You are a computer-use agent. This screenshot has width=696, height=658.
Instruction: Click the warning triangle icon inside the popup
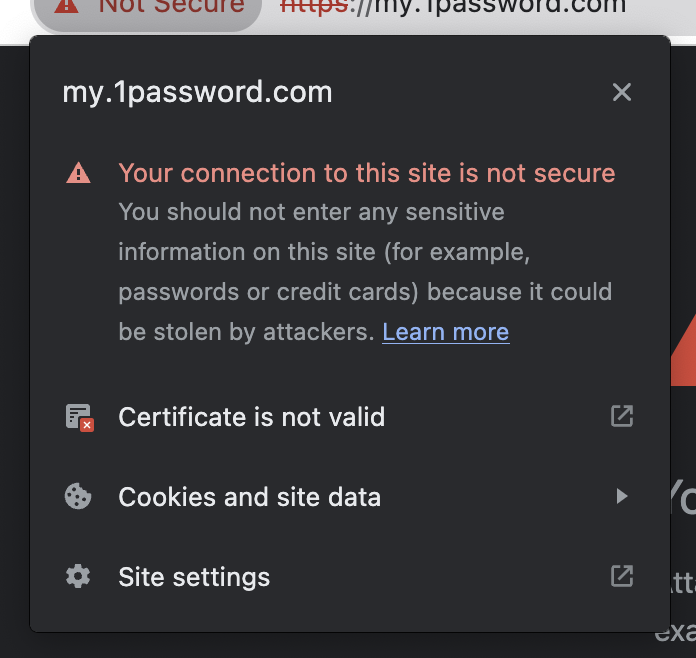pos(78,174)
